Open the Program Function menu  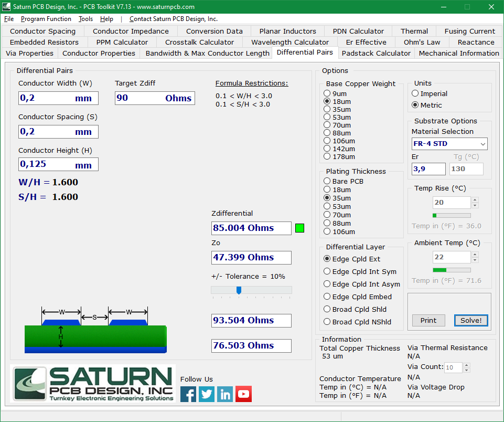pos(46,19)
